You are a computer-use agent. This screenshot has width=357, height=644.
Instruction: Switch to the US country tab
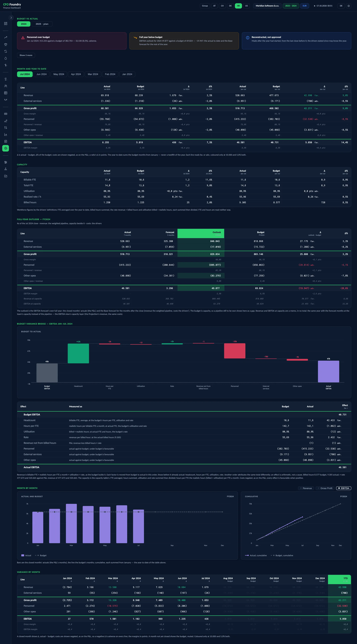pos(247,6)
